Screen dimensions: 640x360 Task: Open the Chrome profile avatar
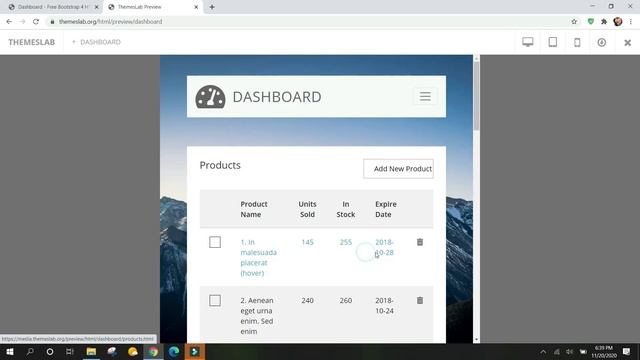(x=618, y=22)
